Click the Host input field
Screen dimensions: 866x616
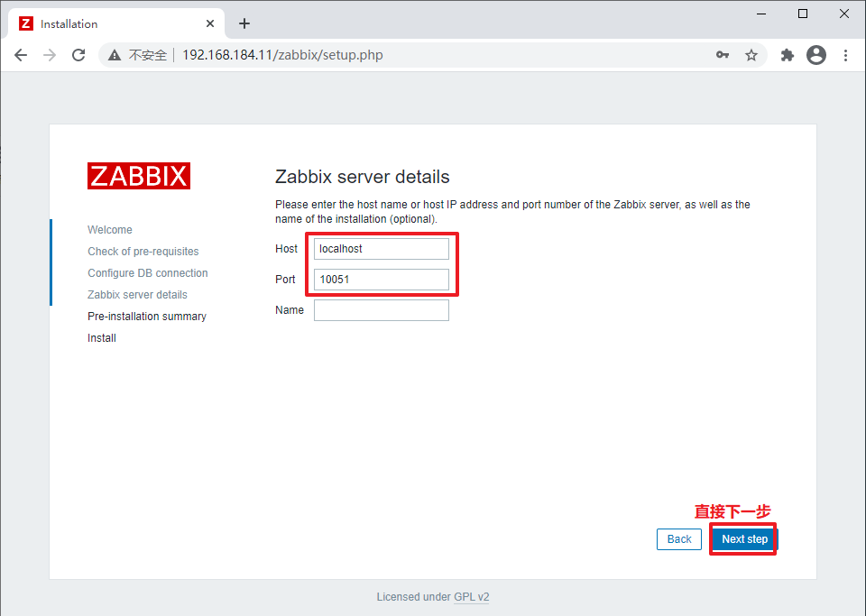(382, 249)
